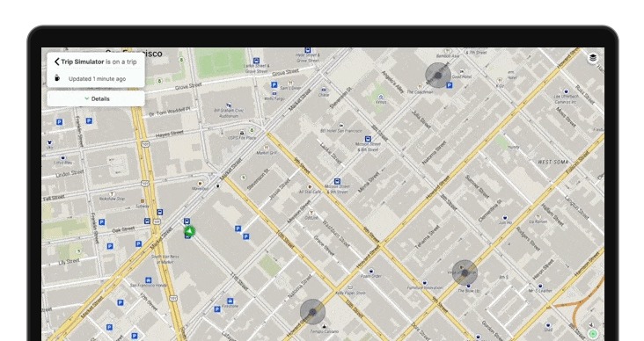The width and height of the screenshot is (644, 341).
Task: Select the green Trip Simulator arrow marker
Action: click(x=189, y=231)
